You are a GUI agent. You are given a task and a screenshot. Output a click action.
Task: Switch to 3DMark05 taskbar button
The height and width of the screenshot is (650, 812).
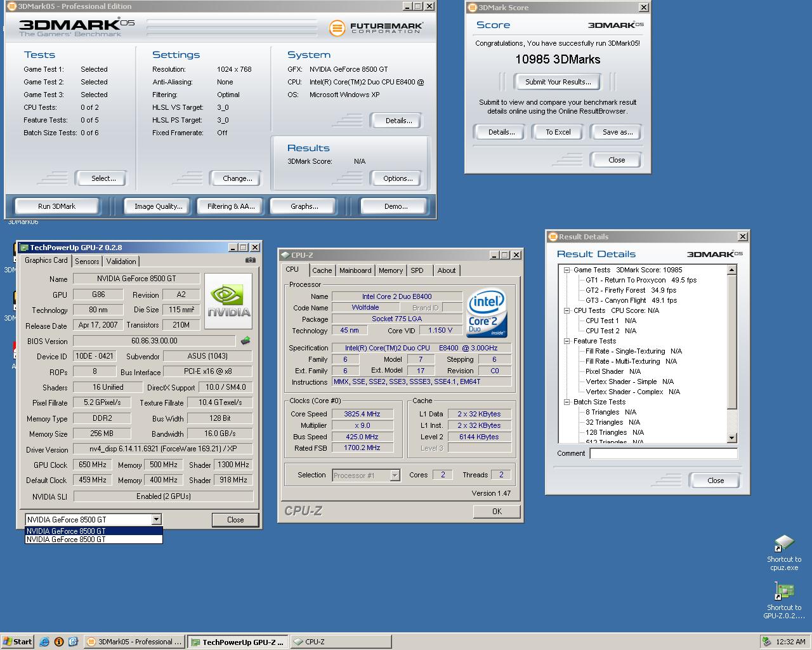tap(134, 642)
